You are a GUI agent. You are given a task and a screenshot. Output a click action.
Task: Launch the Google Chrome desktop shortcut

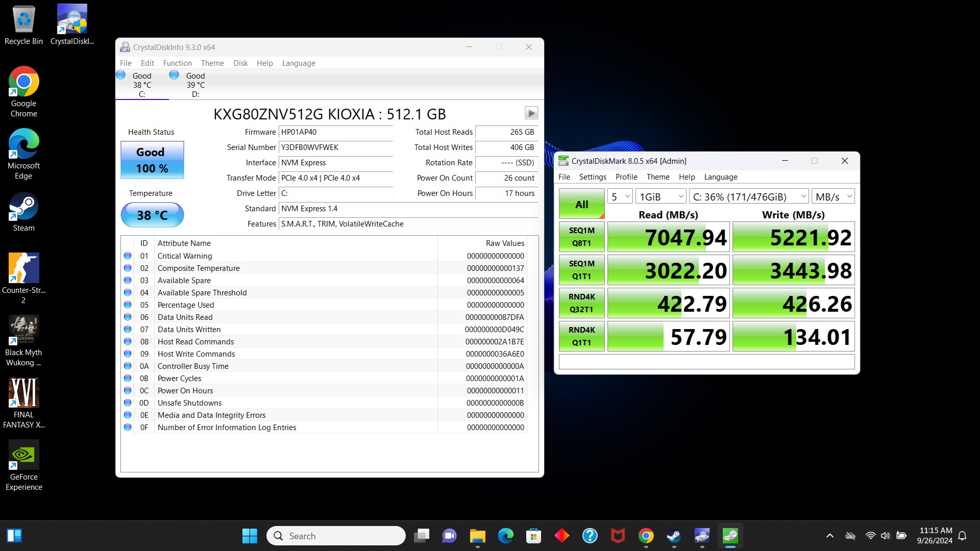[23, 92]
